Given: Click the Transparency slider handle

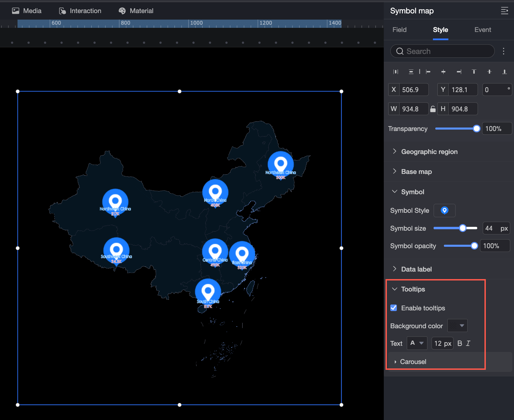Looking at the screenshot, I should click(x=477, y=129).
